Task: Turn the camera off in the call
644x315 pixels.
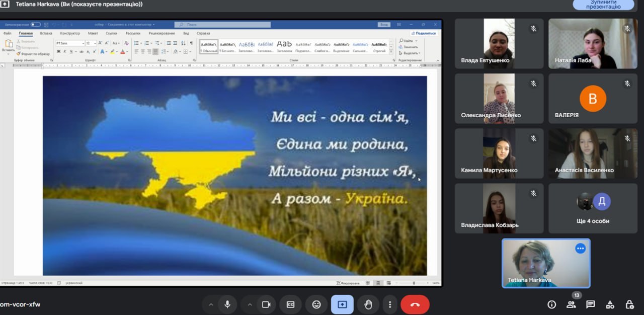Action: point(266,304)
